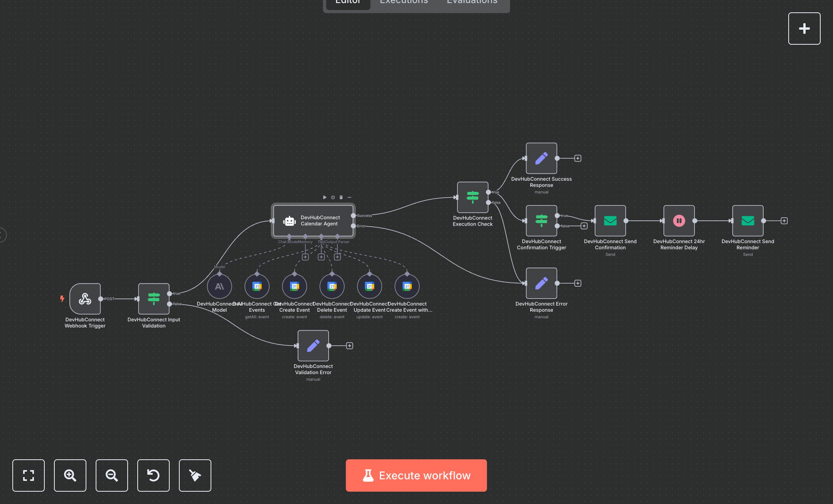Add node after Success Response output
The width and height of the screenshot is (833, 504).
[577, 158]
